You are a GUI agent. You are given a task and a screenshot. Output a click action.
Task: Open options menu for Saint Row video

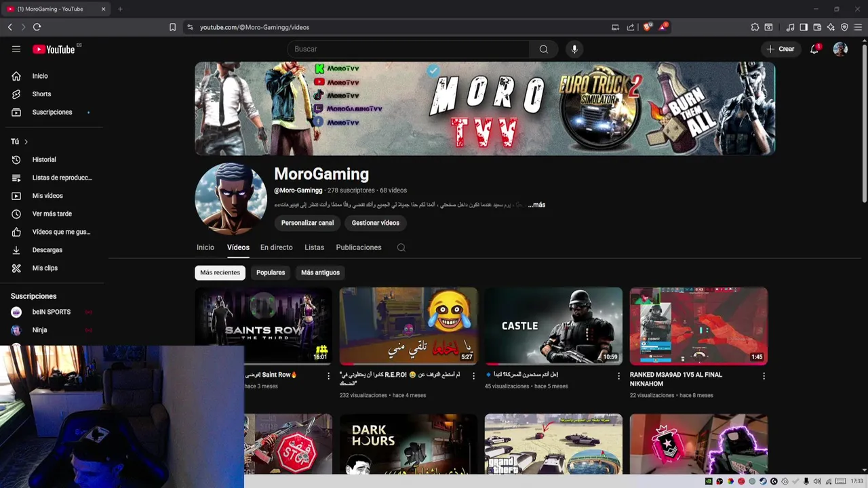(x=329, y=375)
